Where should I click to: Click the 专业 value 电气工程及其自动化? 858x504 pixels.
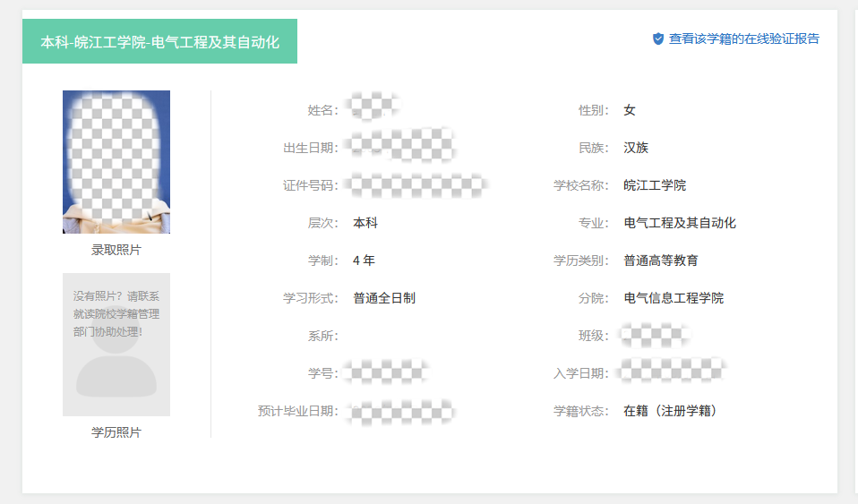point(680,223)
